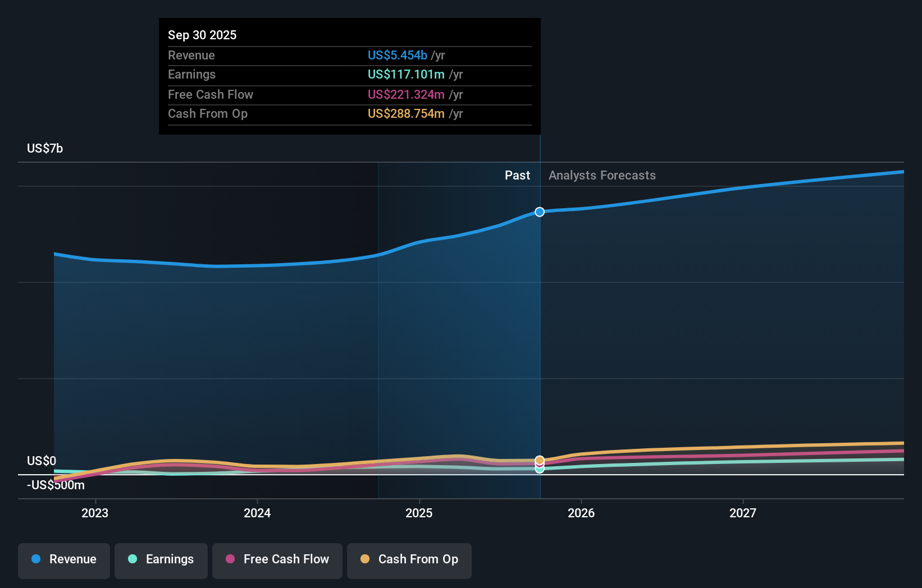
Task: Toggle the Earnings series visibility
Action: tap(161, 559)
